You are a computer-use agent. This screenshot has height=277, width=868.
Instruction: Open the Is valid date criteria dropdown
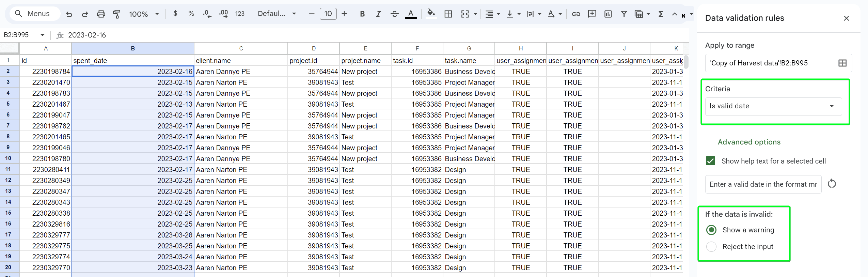coord(773,106)
